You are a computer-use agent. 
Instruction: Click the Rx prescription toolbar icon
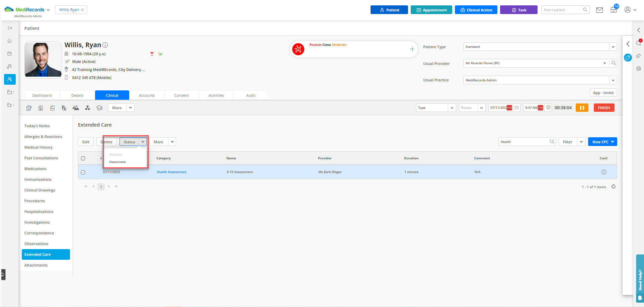pos(64,108)
